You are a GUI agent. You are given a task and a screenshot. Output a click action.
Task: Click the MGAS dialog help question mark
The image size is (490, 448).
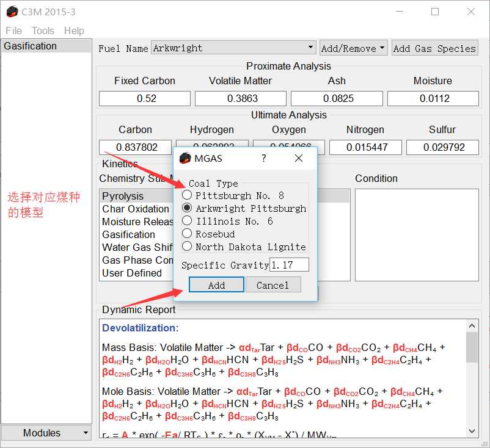pyautogui.click(x=264, y=158)
